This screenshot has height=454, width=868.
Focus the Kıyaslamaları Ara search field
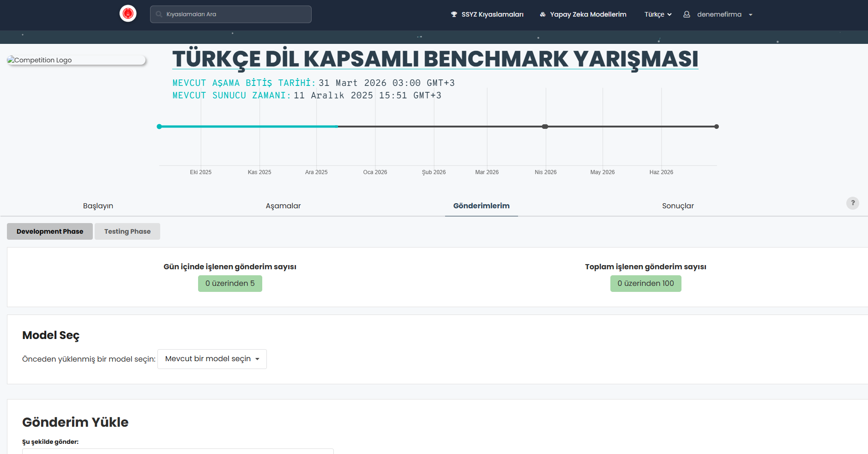pos(235,14)
